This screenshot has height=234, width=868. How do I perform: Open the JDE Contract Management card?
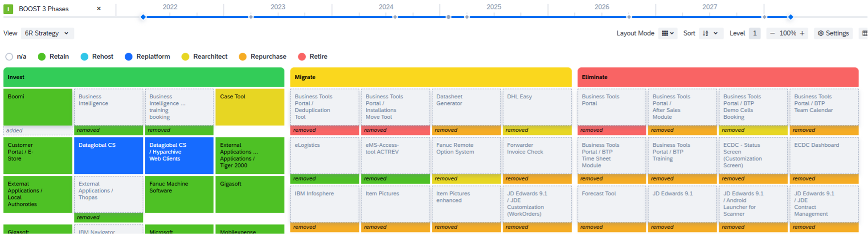(x=824, y=204)
